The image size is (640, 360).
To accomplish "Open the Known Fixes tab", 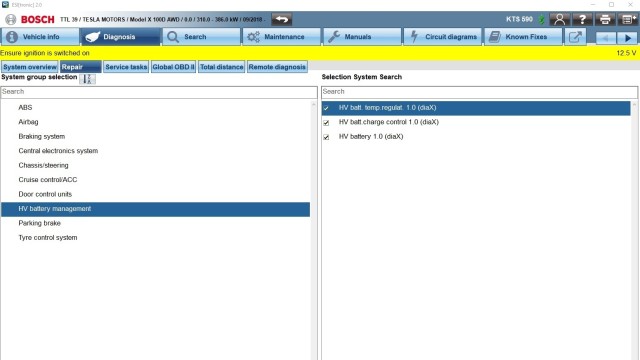I will (x=523, y=37).
